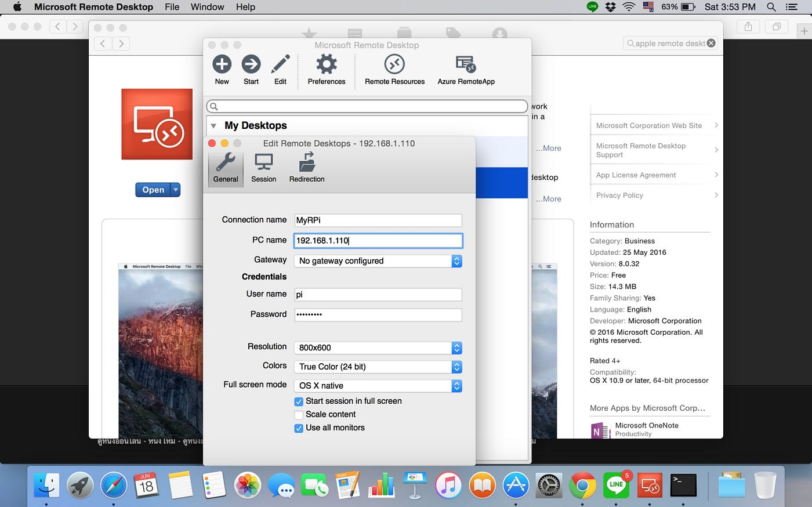Open the Redirection folder icon tab
The width and height of the screenshot is (812, 507).
pos(307,162)
